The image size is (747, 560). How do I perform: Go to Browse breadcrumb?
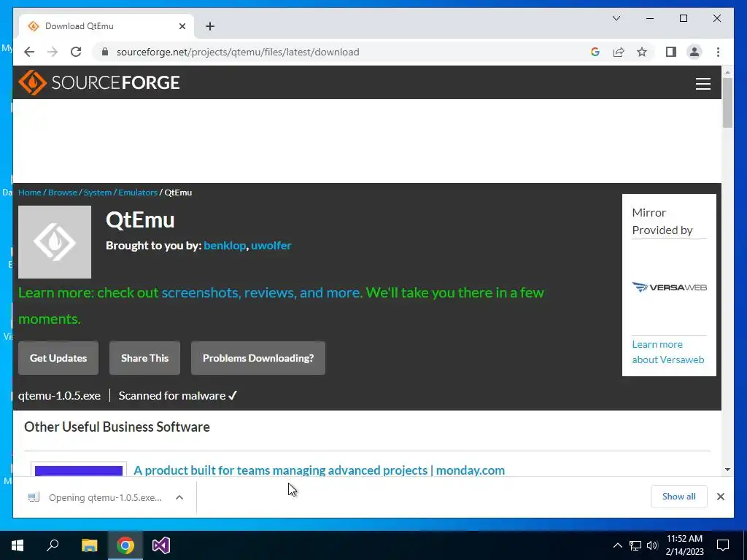(x=63, y=192)
